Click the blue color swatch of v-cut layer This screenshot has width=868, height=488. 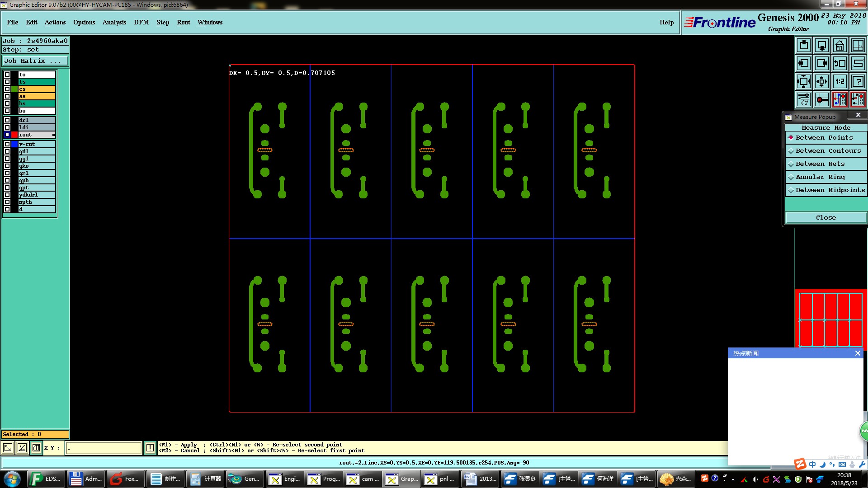coord(14,144)
